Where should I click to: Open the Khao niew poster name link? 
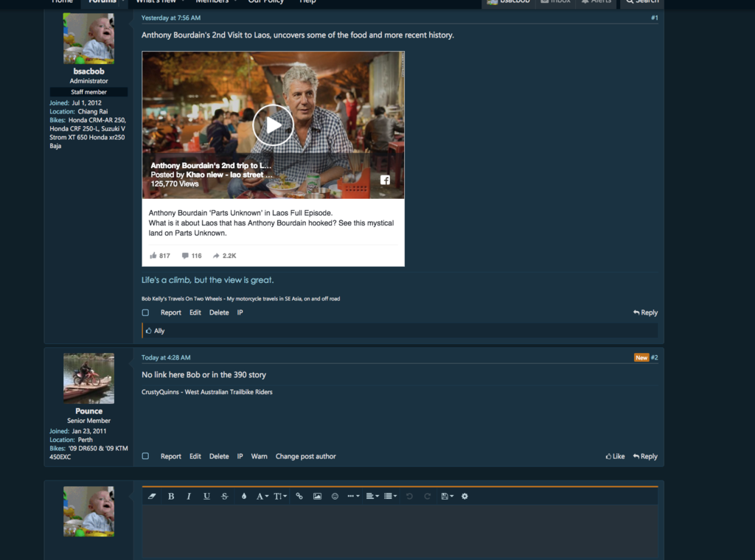(x=229, y=175)
